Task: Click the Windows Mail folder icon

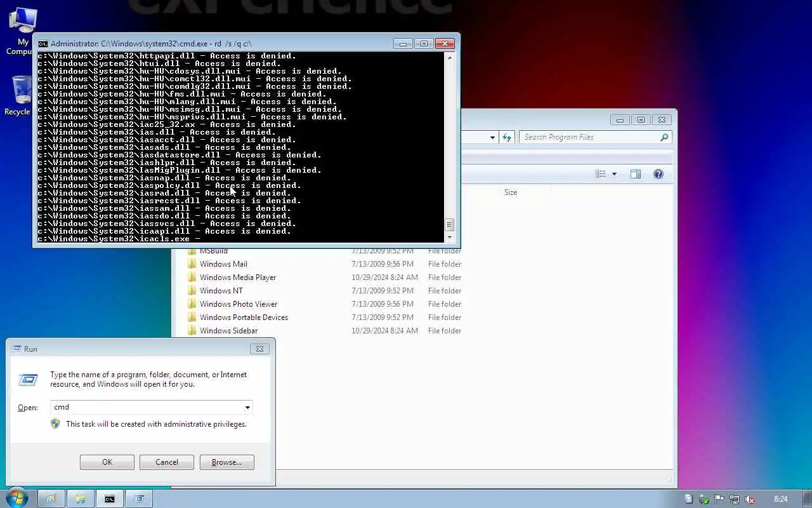Action: [x=192, y=264]
